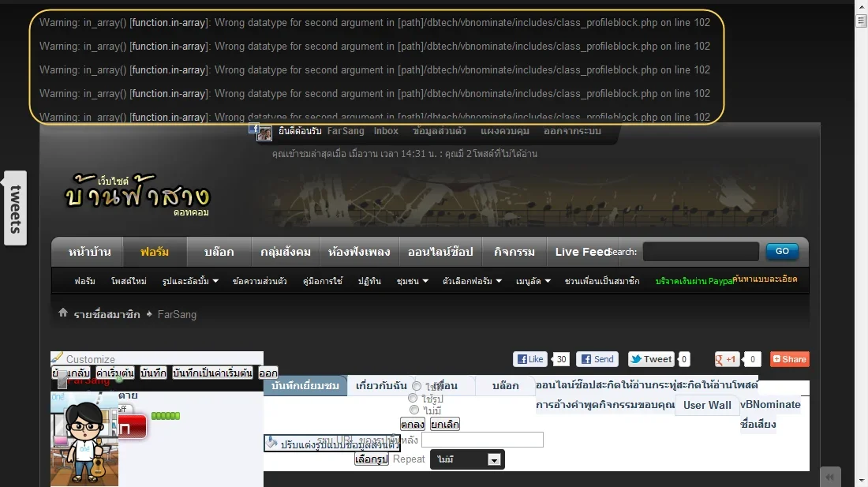868x487 pixels.
Task: Open the กลุ่มสังคม main tab
Action: point(286,252)
